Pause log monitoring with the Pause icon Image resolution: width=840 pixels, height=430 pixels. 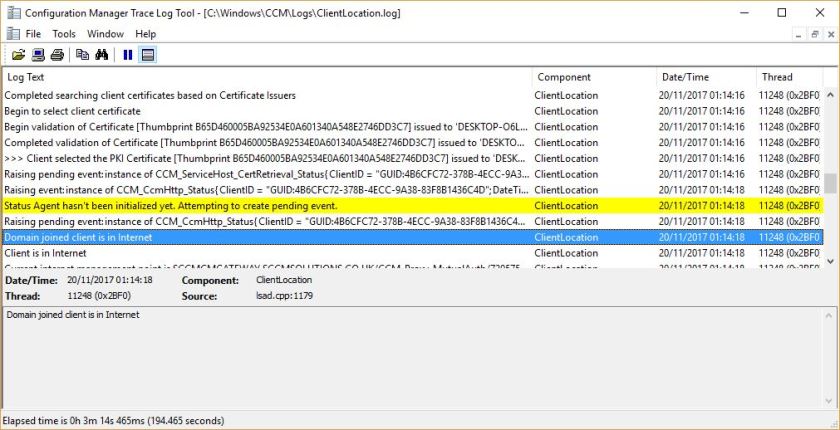[x=128, y=55]
